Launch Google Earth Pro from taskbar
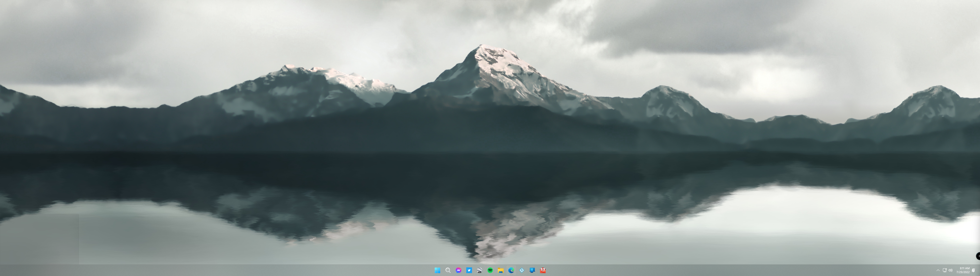Viewport: 980px width, 276px height. (x=480, y=270)
